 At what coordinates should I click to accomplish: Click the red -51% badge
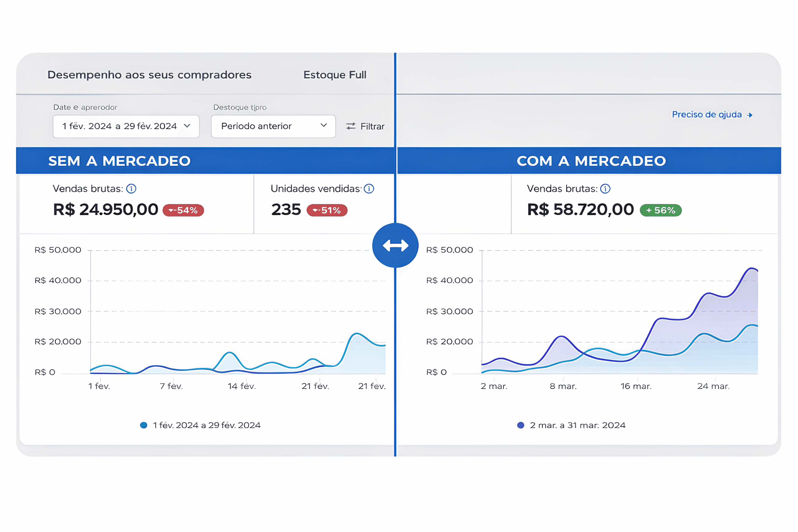pyautogui.click(x=327, y=210)
